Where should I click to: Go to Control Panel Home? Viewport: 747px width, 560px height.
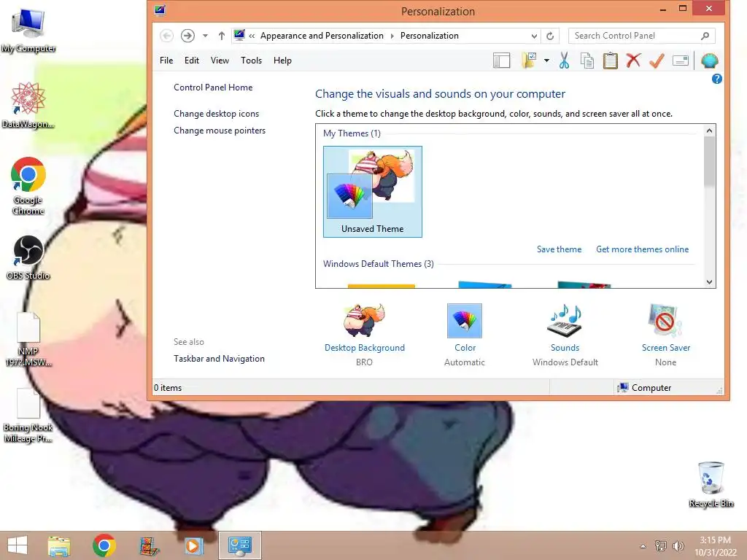(213, 87)
